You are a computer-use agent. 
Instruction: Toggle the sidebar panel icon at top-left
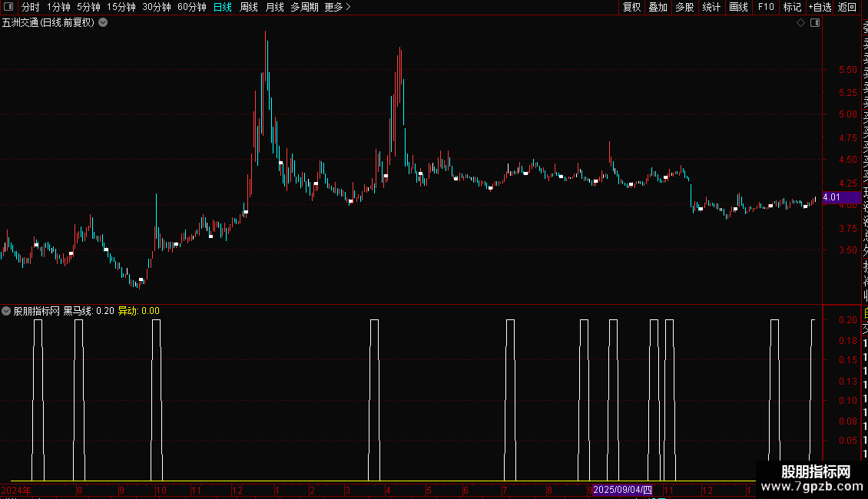click(x=8, y=7)
